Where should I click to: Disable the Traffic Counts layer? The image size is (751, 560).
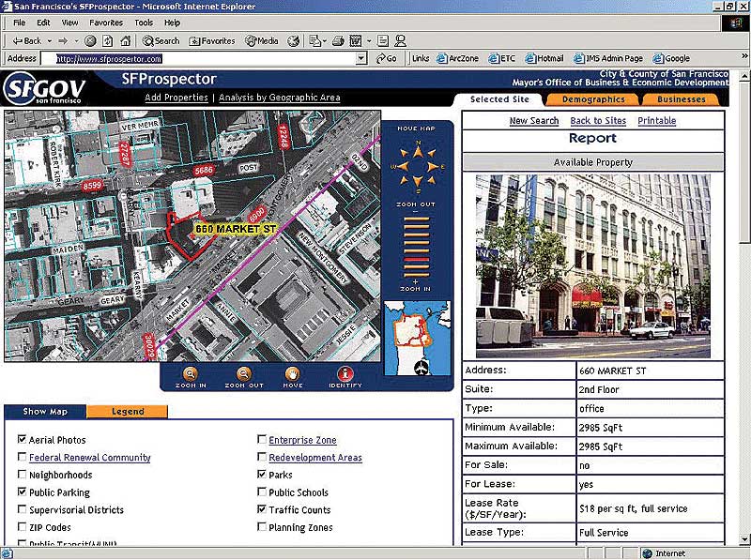pyautogui.click(x=262, y=509)
